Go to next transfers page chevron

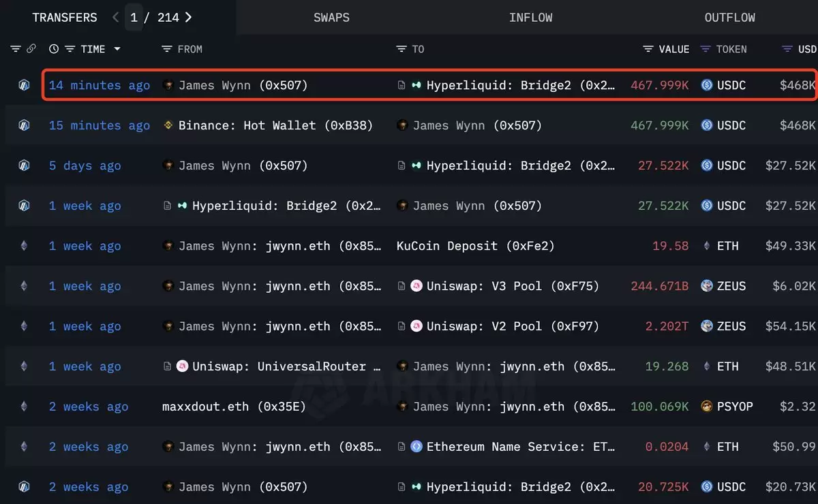(x=188, y=17)
